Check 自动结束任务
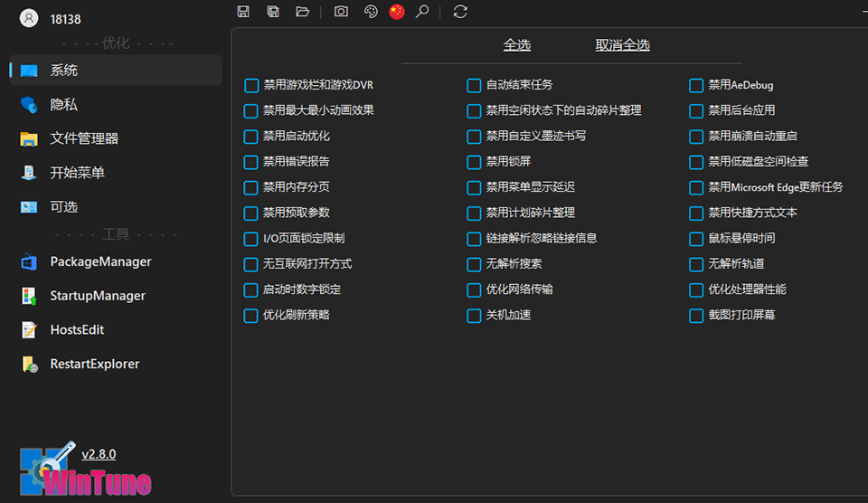 (x=474, y=85)
